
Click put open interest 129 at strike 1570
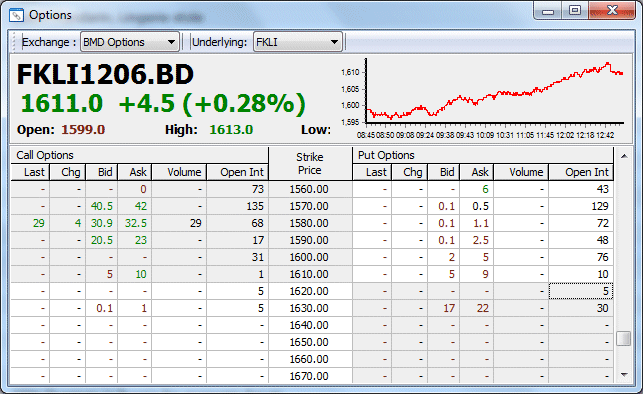pos(581,206)
